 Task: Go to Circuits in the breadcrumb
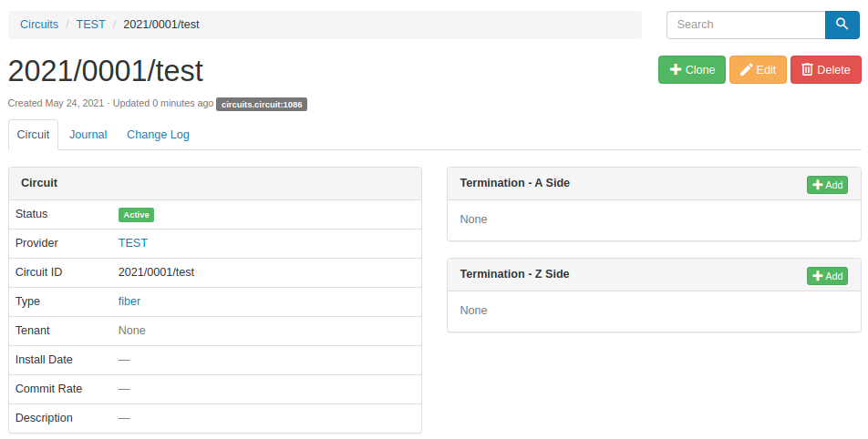pyautogui.click(x=39, y=25)
